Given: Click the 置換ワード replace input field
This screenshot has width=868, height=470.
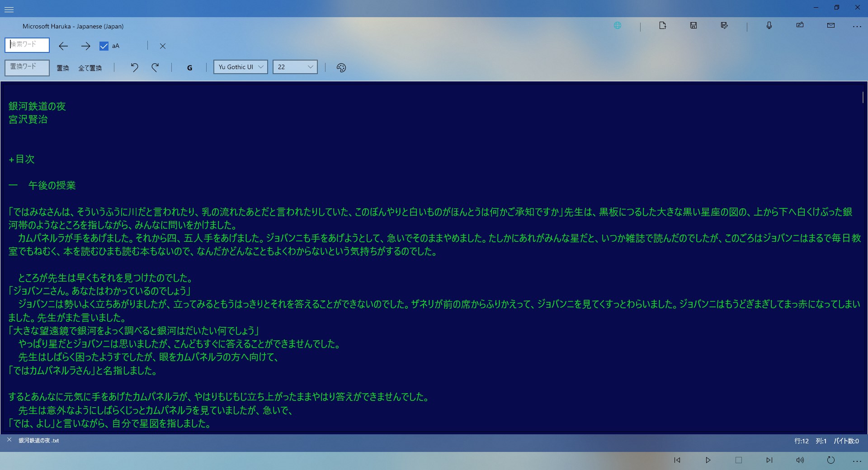Looking at the screenshot, I should (x=27, y=67).
